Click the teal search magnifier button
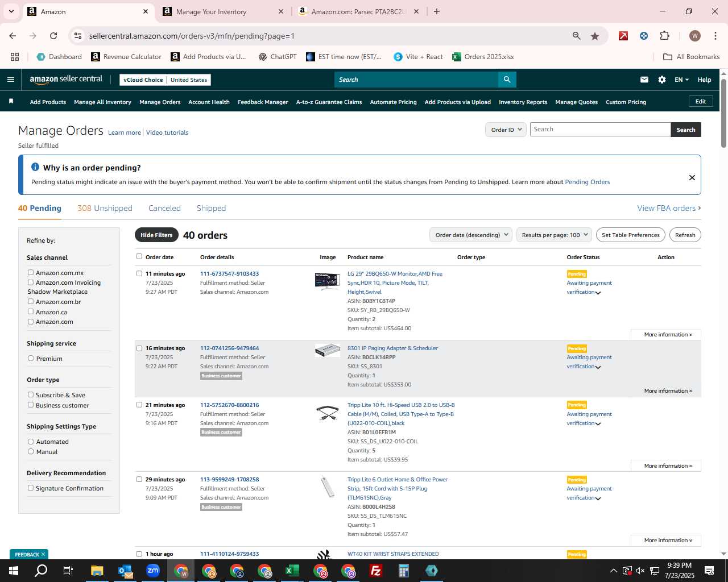 (507, 80)
